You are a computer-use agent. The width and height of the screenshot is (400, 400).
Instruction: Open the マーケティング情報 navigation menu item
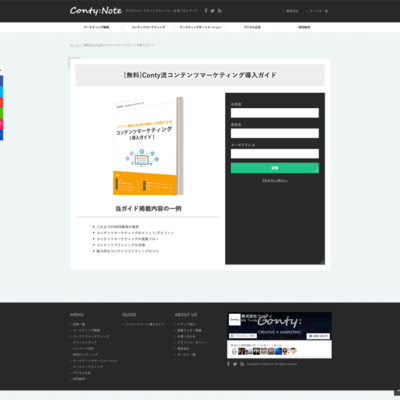(96, 27)
